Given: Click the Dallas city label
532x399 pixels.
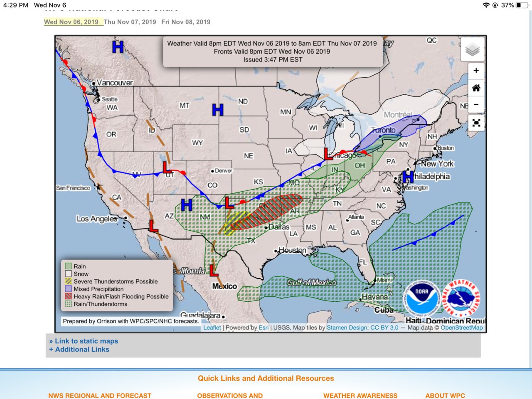Looking at the screenshot, I should coord(279,227).
